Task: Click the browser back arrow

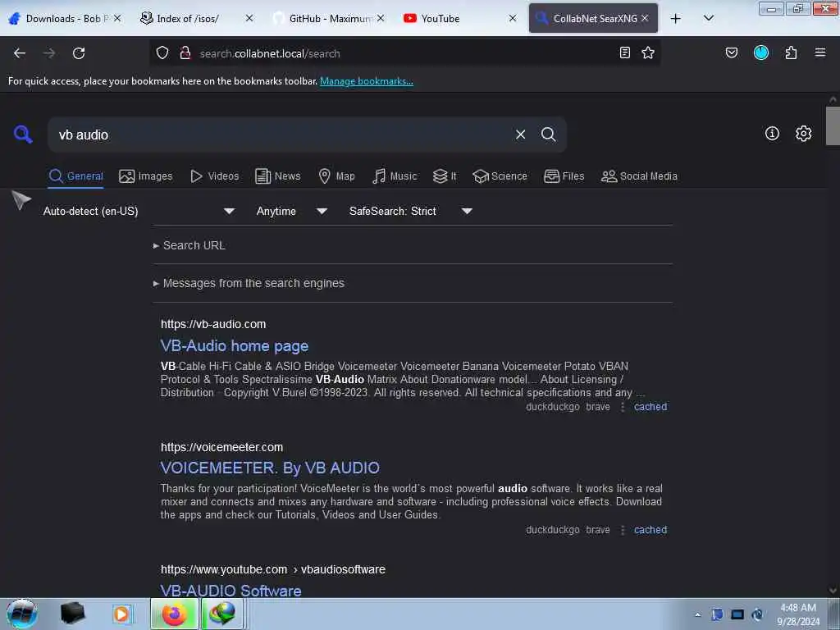Action: tap(20, 53)
